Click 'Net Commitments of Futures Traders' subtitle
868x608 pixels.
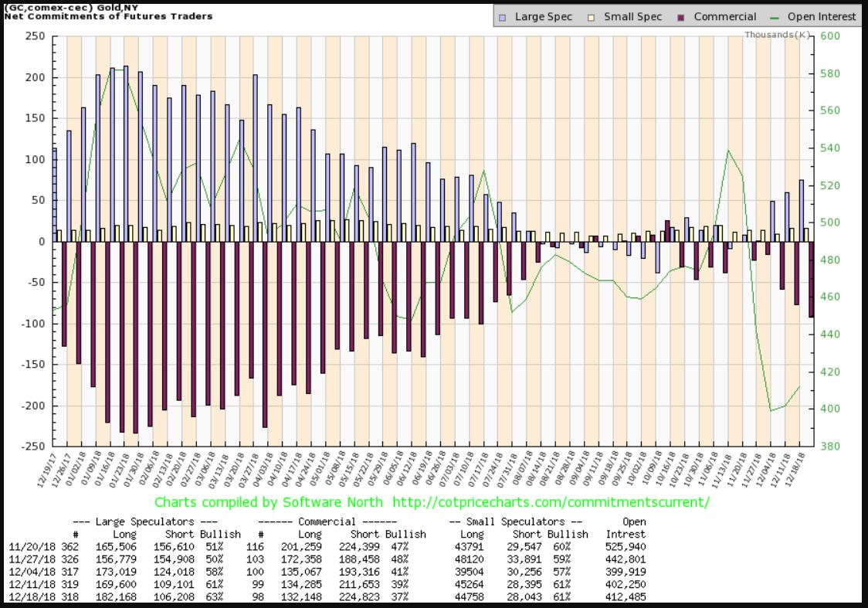(x=107, y=16)
